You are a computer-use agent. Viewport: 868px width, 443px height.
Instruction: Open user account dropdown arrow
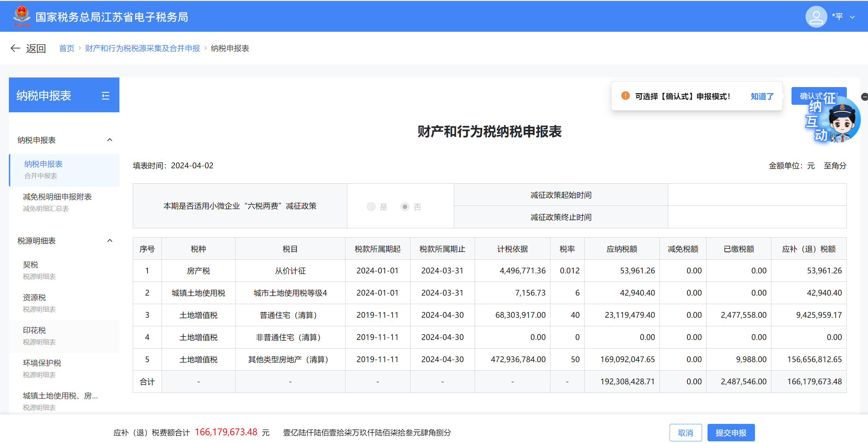pos(852,17)
